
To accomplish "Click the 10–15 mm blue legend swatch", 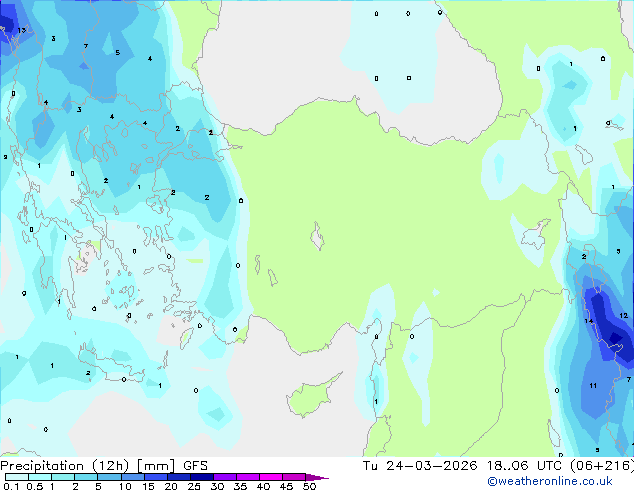I will [x=133, y=477].
